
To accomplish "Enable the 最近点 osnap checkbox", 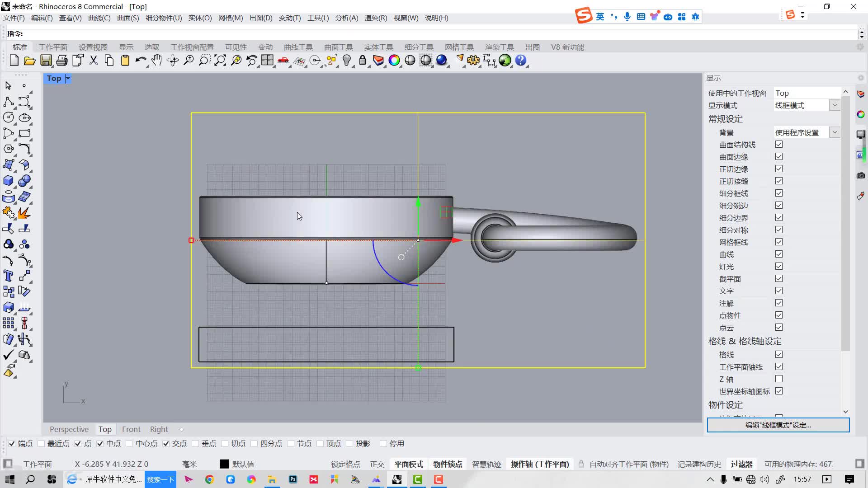I will tap(41, 444).
